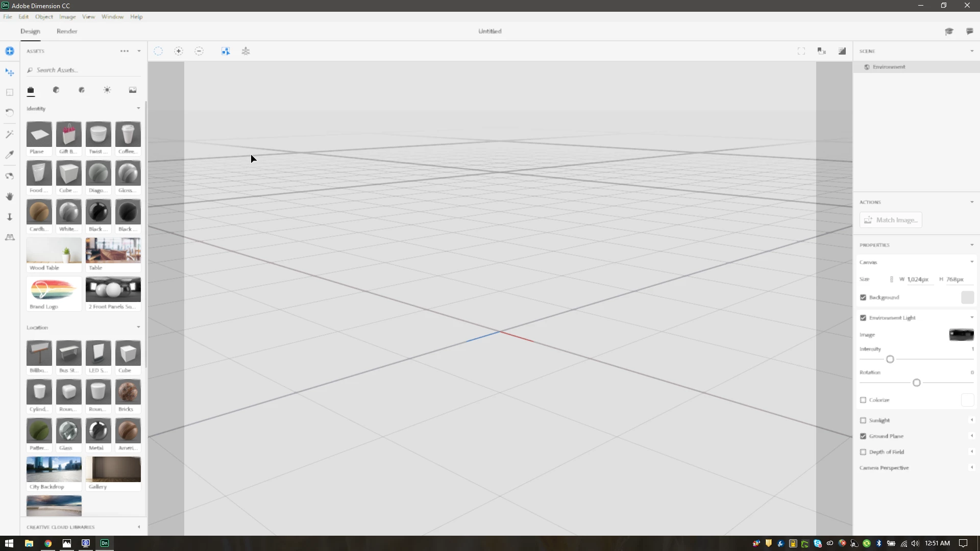Select the Magic Wand tool
The height and width of the screenshot is (551, 980).
9,134
